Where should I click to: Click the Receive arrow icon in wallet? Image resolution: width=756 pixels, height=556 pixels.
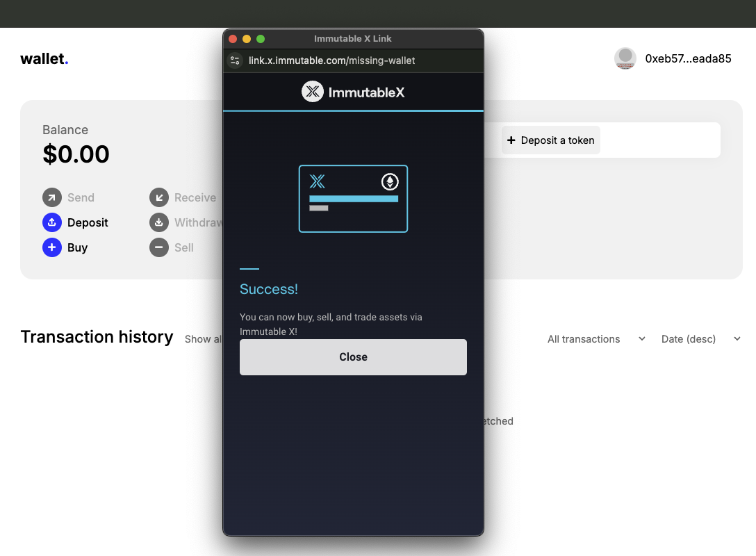(x=159, y=197)
